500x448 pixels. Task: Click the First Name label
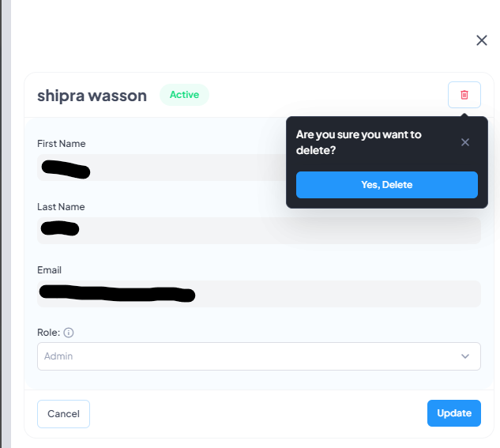[x=62, y=144]
